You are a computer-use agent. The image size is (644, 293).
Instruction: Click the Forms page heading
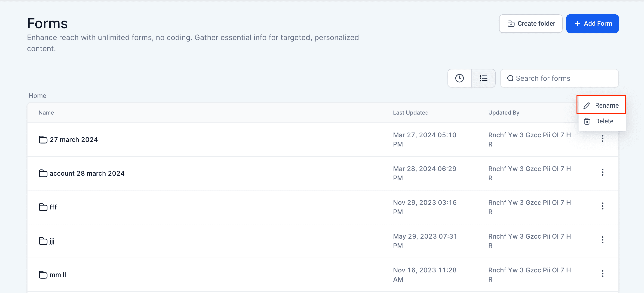(x=47, y=23)
